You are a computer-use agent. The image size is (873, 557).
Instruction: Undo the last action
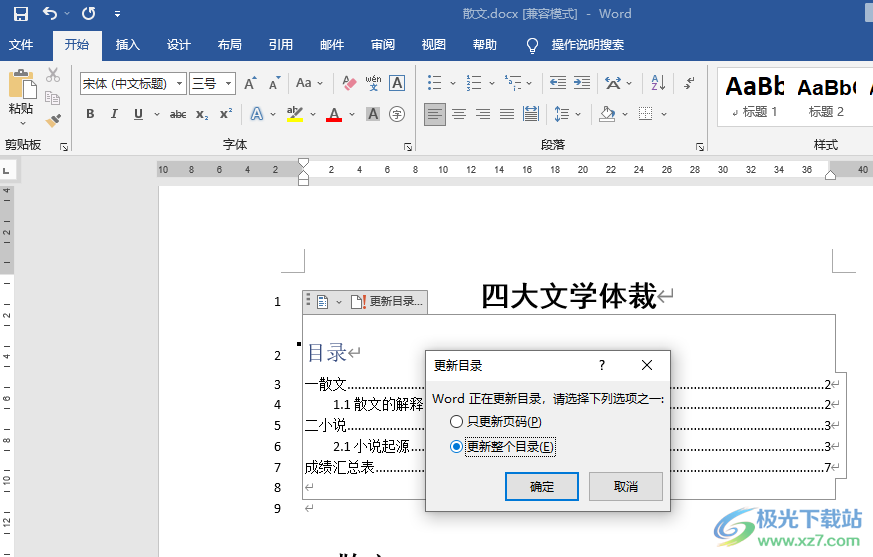[x=50, y=13]
